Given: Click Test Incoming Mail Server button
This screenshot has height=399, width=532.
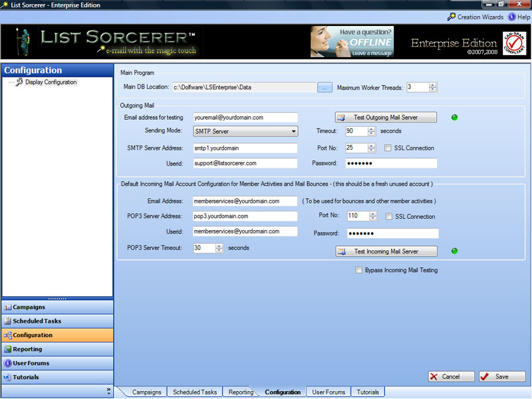Looking at the screenshot, I should [x=386, y=251].
